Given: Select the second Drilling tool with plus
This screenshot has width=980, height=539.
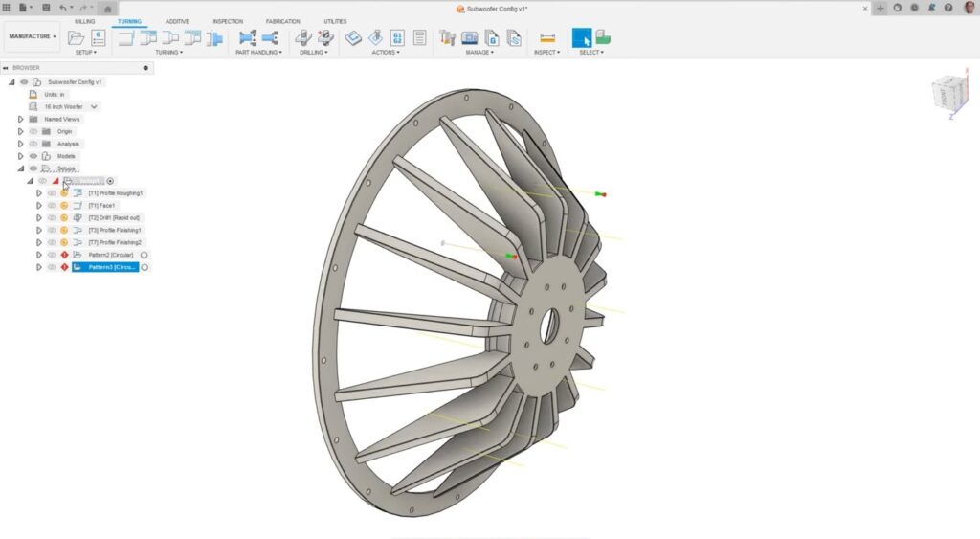Looking at the screenshot, I should (x=325, y=38).
